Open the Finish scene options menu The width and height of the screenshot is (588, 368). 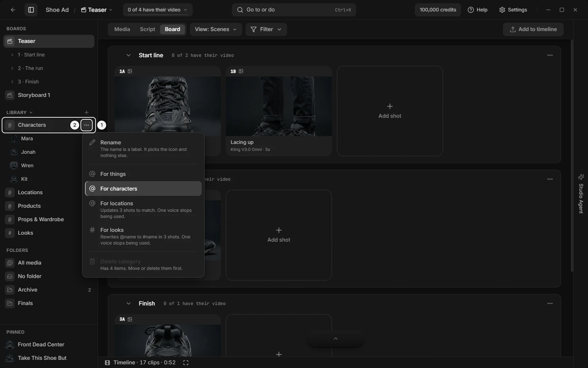(550, 303)
